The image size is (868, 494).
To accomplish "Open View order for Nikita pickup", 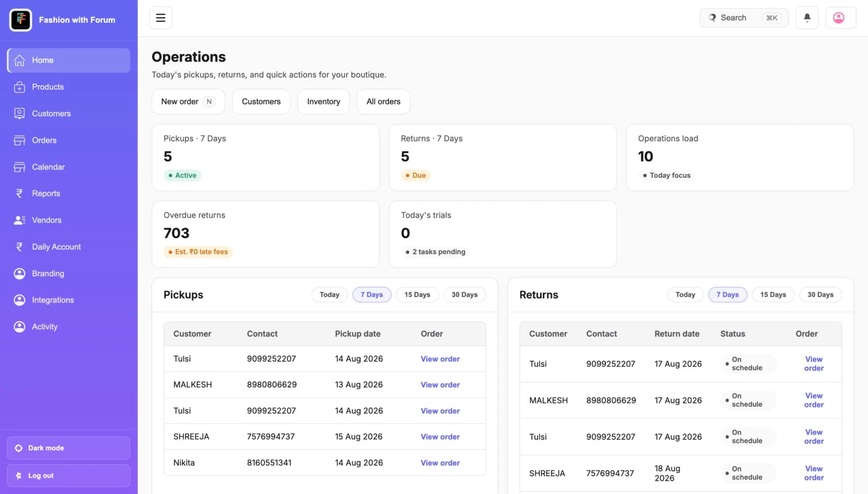I will (440, 463).
